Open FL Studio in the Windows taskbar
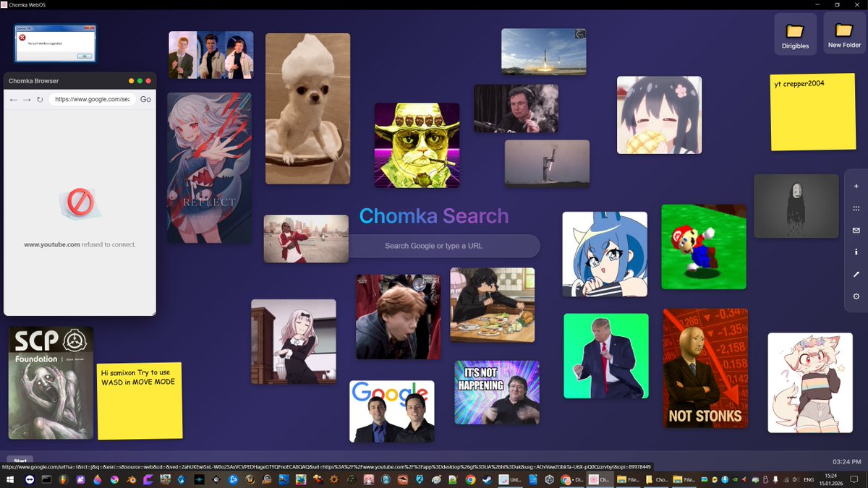868x488 pixels. click(x=64, y=479)
